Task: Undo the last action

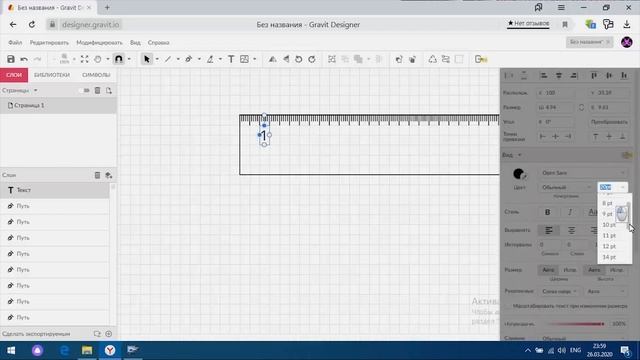Action: click(24, 59)
